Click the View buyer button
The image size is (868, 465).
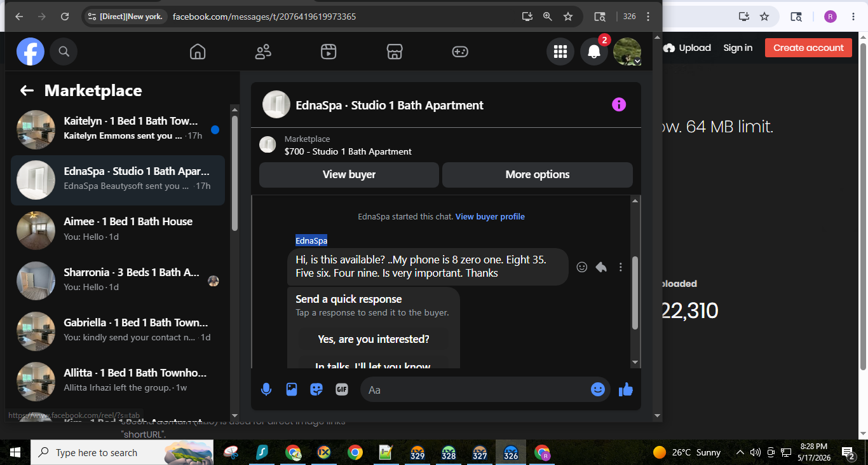(x=349, y=174)
